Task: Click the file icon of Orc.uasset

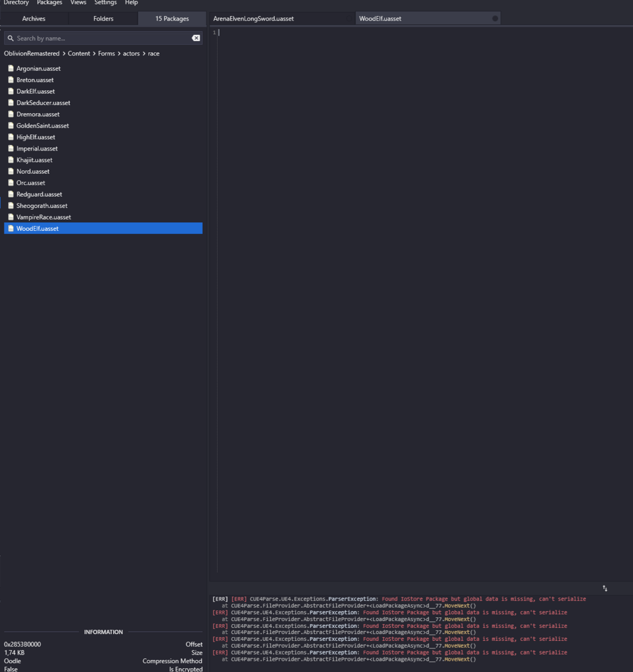Action: 11,182
